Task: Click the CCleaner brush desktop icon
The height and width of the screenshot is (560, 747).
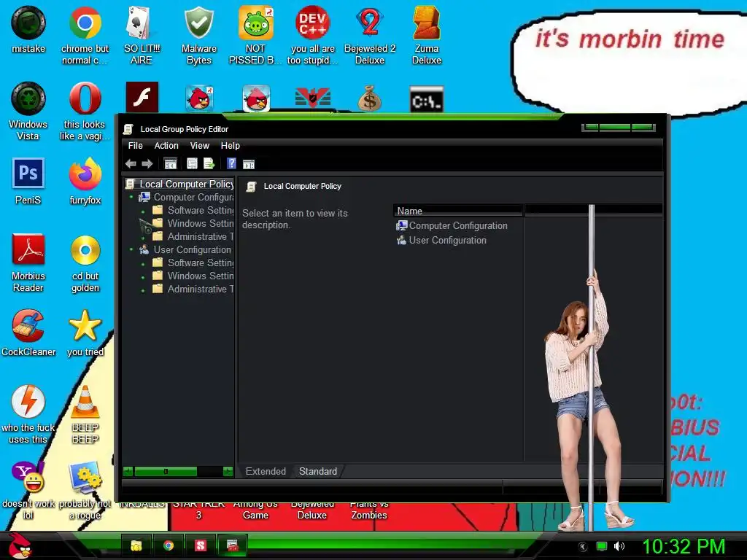Action: tap(28, 332)
